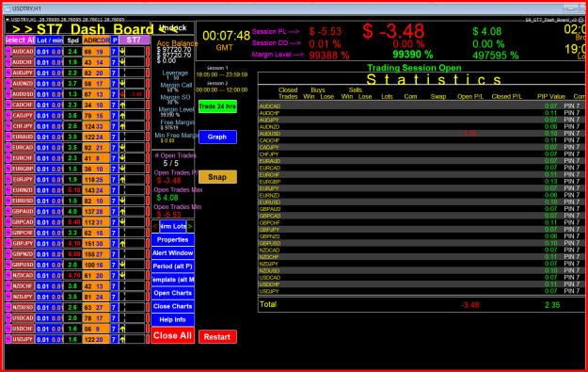Click the yellow Snap button

point(217,177)
